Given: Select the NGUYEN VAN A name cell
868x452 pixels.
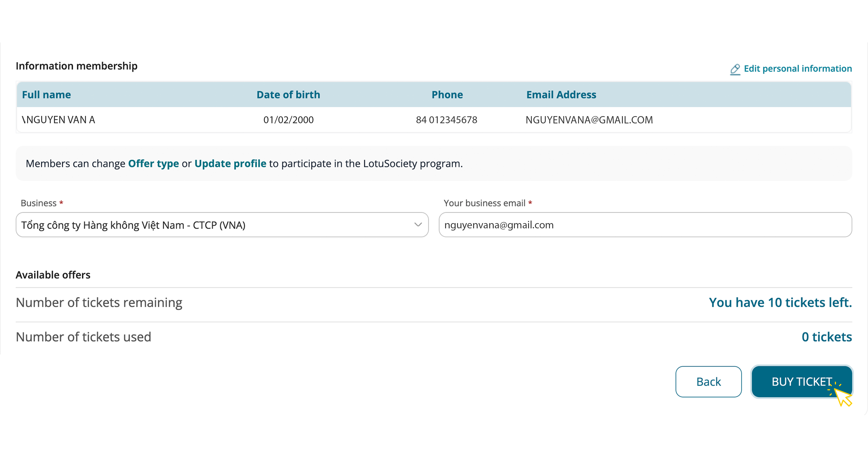Looking at the screenshot, I should coord(59,120).
